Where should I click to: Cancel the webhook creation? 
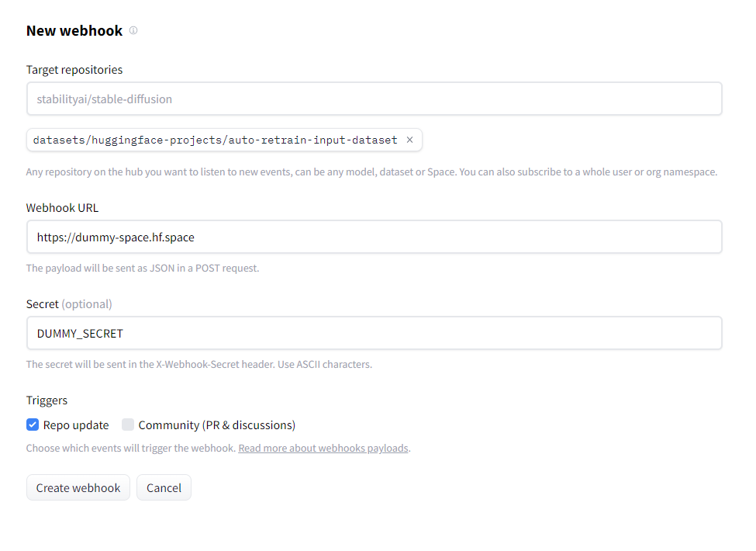pyautogui.click(x=164, y=487)
